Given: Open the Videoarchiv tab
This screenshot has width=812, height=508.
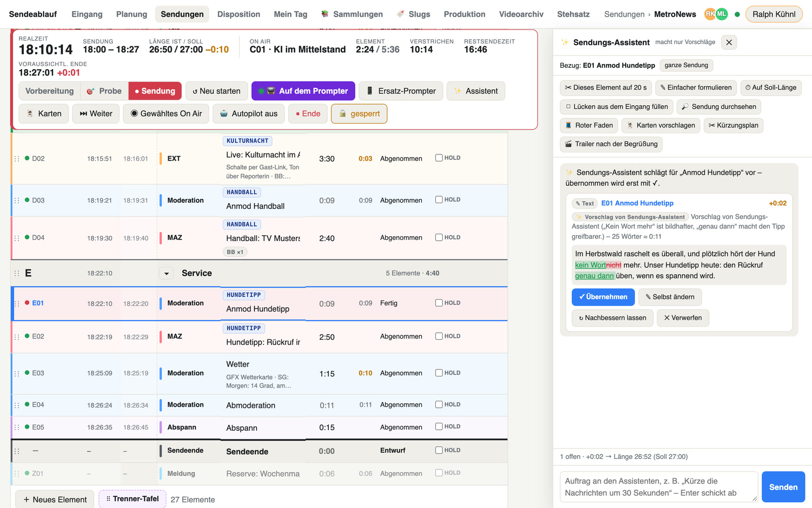Looking at the screenshot, I should point(521,14).
